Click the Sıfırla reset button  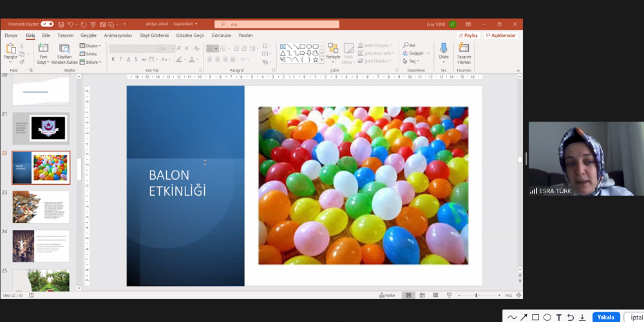88,54
